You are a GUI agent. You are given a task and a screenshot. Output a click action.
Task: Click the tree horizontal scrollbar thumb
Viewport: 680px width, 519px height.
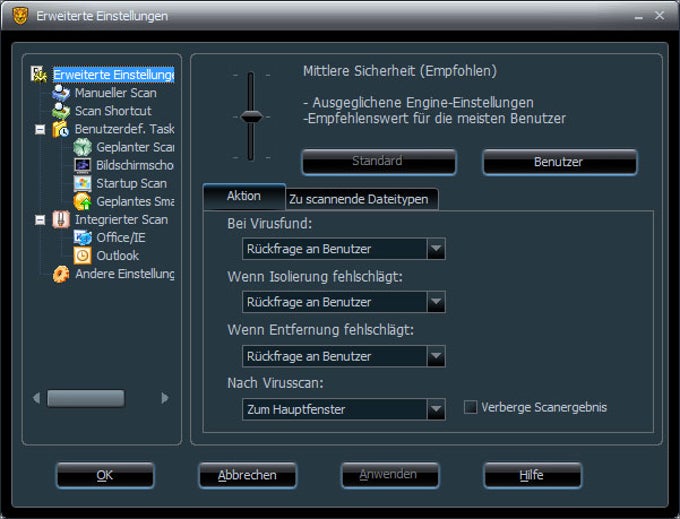coord(86,398)
